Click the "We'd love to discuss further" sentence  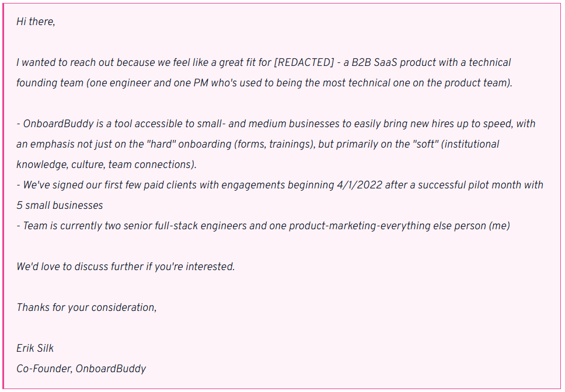coord(125,267)
